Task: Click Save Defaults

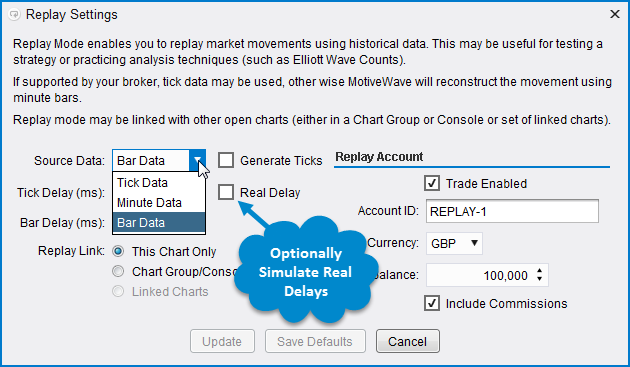Action: point(315,341)
